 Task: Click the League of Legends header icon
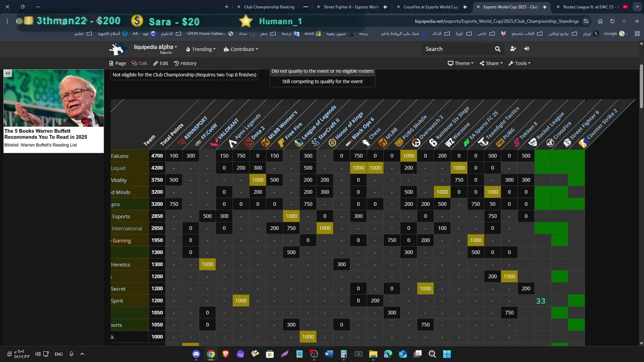tap(299, 143)
